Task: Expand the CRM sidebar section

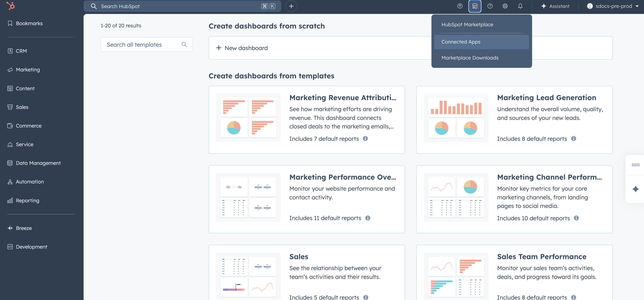Action: 21,51
